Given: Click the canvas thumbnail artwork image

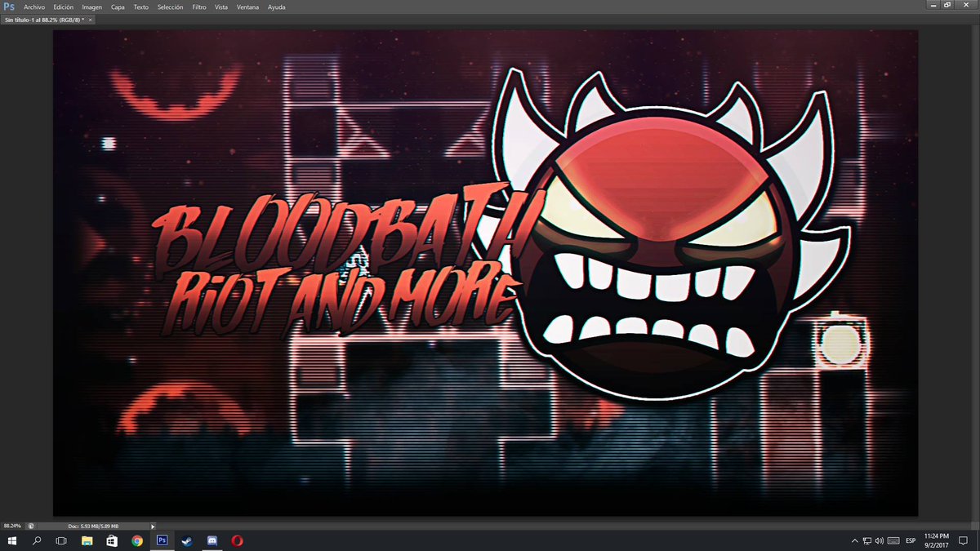Looking at the screenshot, I should (485, 273).
